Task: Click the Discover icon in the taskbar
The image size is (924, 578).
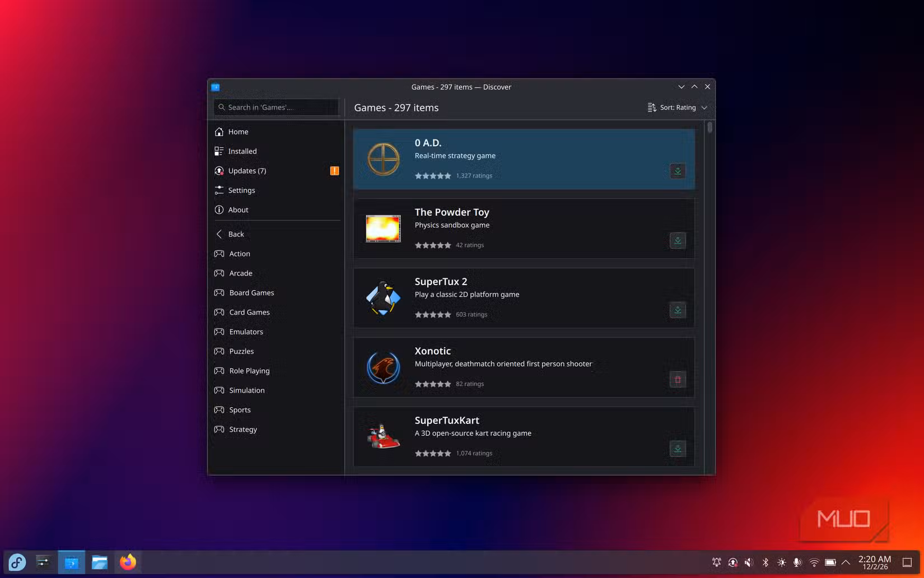Action: point(71,562)
